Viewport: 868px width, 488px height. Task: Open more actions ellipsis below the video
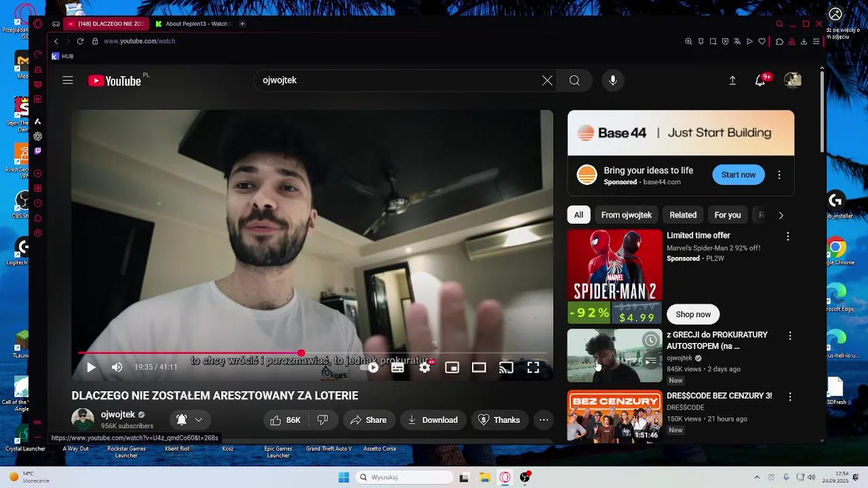(x=544, y=420)
